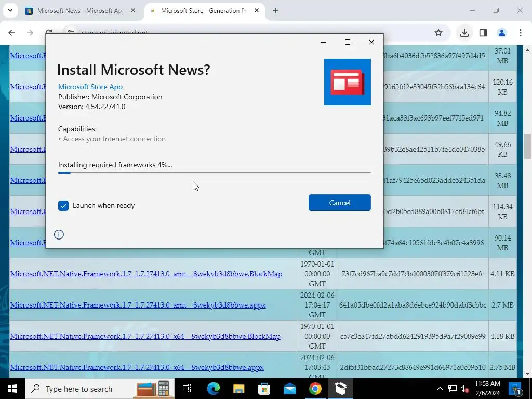Viewport: 532px width, 399px height.
Task: Click the Microsoft News app logo
Action: point(347,82)
